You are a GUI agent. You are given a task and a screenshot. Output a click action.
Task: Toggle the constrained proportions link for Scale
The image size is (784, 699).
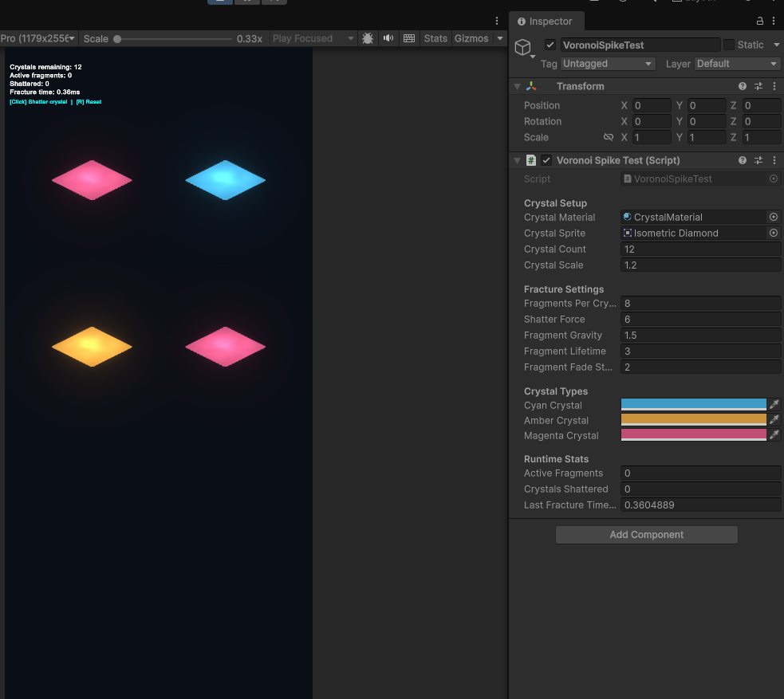point(609,137)
